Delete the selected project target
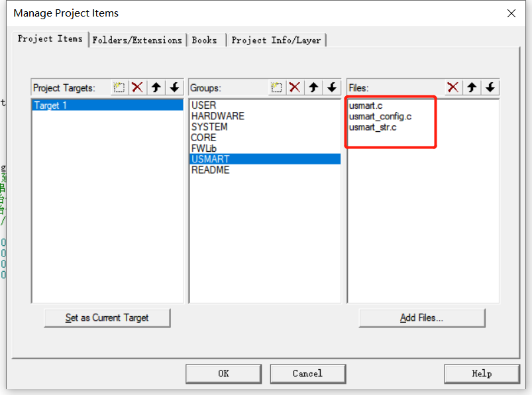Screen dimensions: 532x395 click(x=137, y=87)
